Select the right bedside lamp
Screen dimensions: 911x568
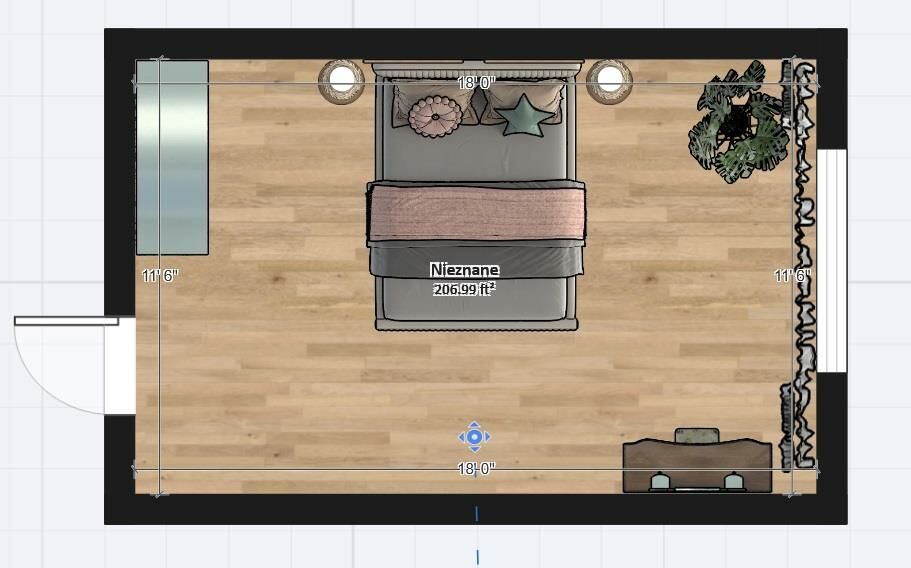(609, 82)
